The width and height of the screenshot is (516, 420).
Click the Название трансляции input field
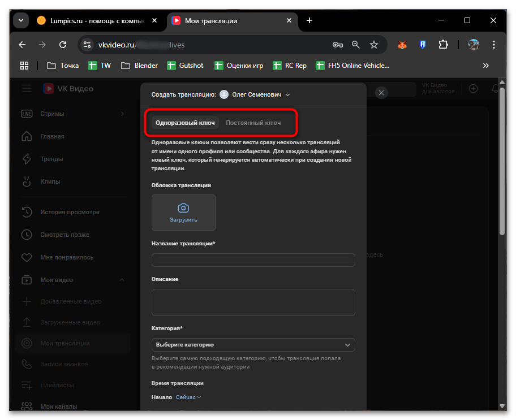(x=253, y=260)
